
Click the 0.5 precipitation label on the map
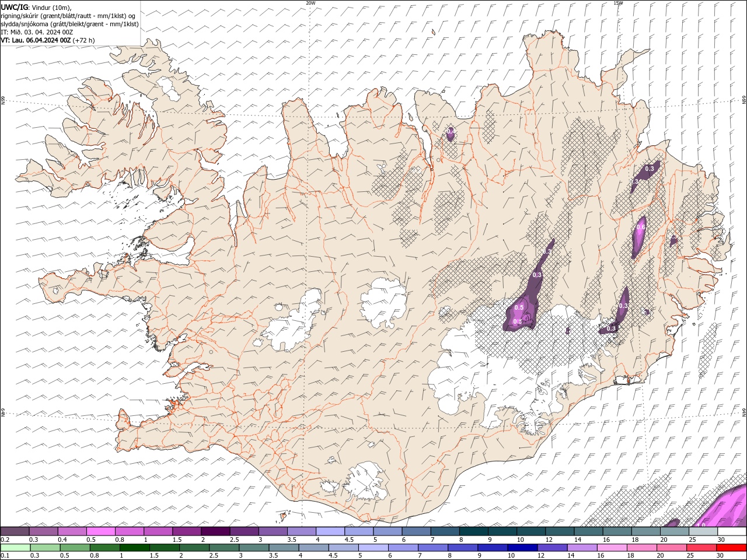click(519, 307)
